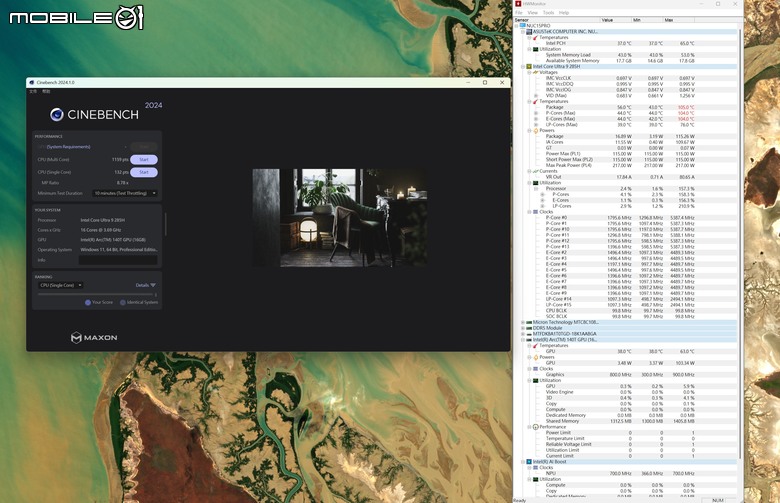Expand the VID (Max) row
Image resolution: width=780 pixels, height=503 pixels.
[x=536, y=96]
